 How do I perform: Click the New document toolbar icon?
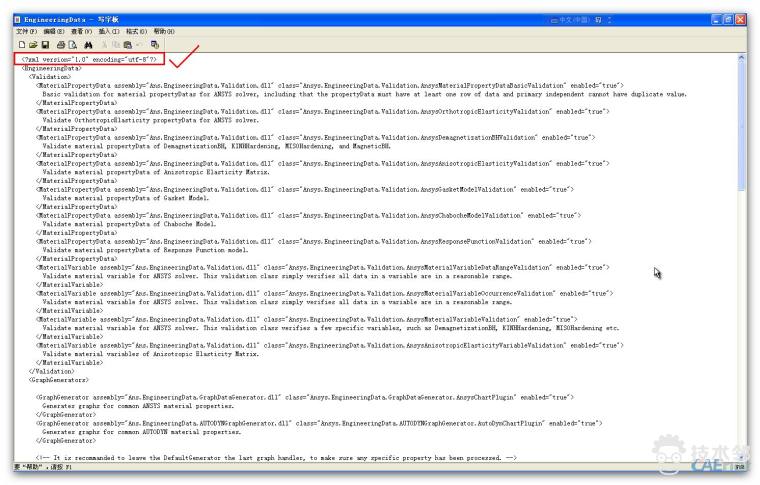point(21,45)
